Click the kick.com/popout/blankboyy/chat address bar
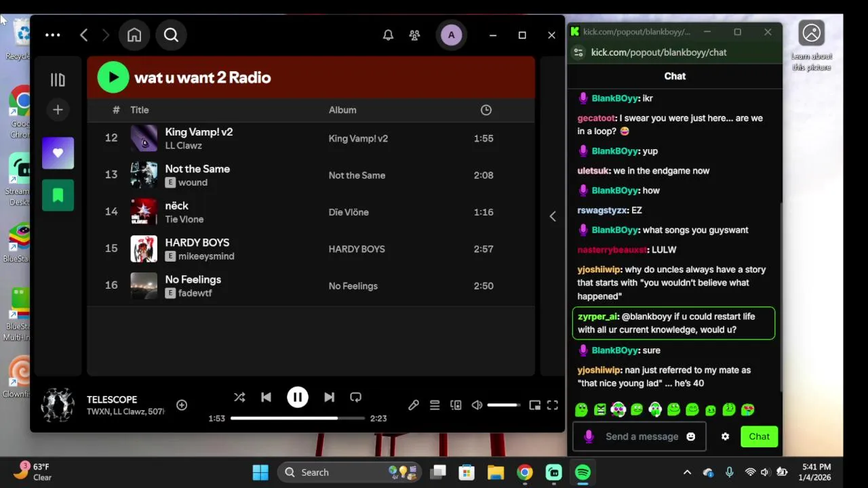Image resolution: width=868 pixels, height=488 pixels. coord(658,52)
